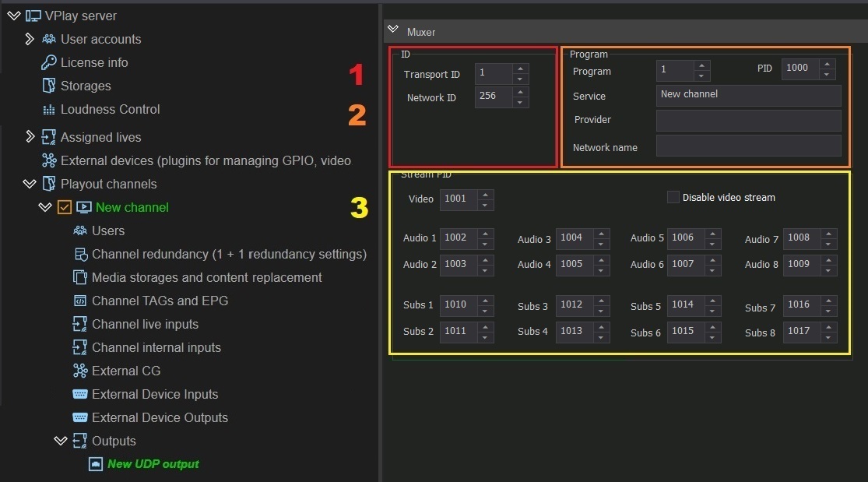
Task: Decrease Subs 6 PID with down arrow
Action: [x=713, y=337]
